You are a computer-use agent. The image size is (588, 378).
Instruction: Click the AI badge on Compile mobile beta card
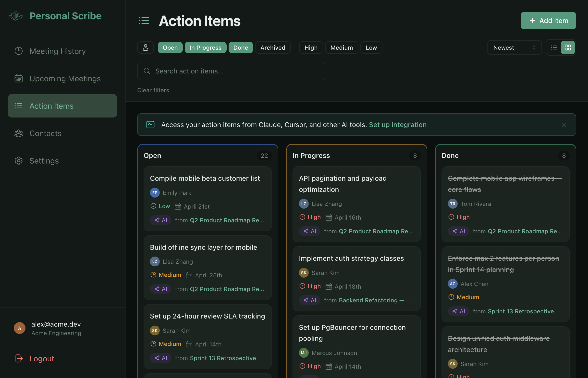tap(161, 220)
